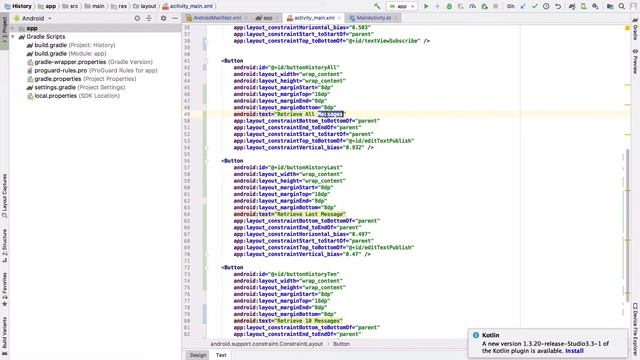640x360 pixels.
Task: Switch to AndroidManifest.xml tab
Action: tap(217, 18)
